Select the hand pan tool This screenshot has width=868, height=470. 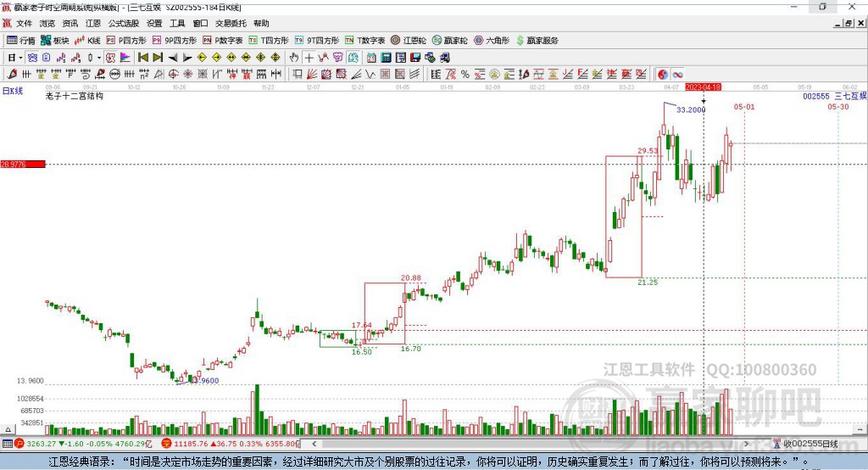pos(294,58)
